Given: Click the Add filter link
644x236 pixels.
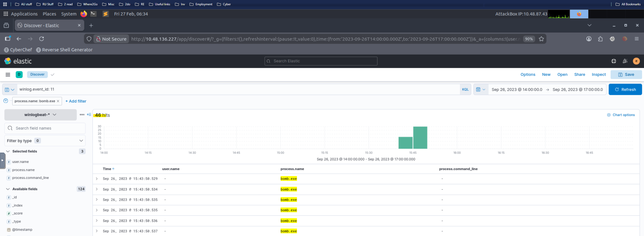Looking at the screenshot, I should 76,101.
